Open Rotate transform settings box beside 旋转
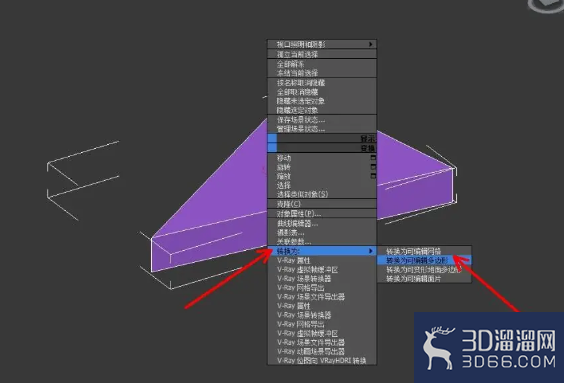Screen dimensions: 564x383 coord(373,167)
